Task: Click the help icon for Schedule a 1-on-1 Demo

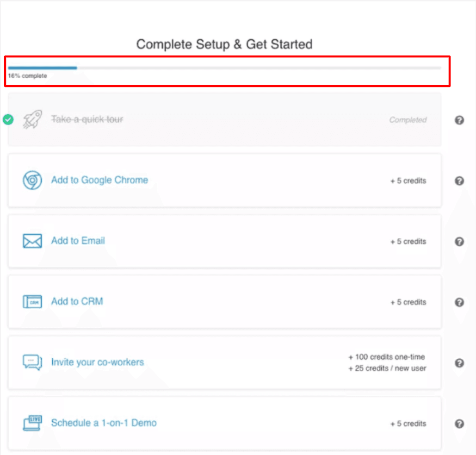Action: (x=459, y=424)
